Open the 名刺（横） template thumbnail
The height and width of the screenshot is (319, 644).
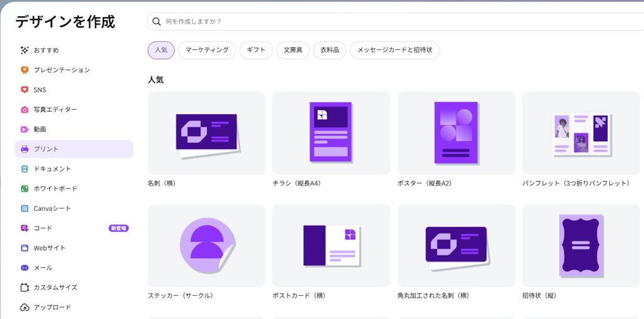pyautogui.click(x=206, y=133)
